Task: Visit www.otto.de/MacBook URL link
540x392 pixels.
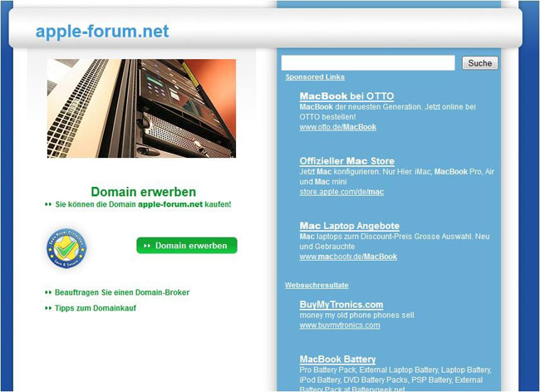Action: tap(338, 127)
